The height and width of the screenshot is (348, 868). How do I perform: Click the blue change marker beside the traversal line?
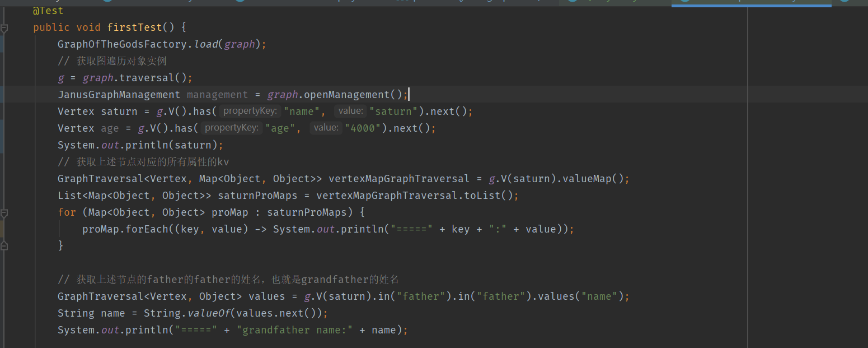coord(2,77)
